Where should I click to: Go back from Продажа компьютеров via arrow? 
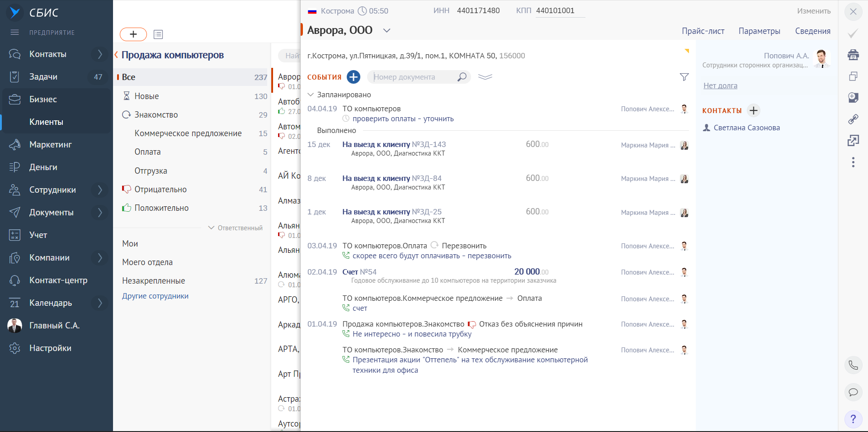pos(116,55)
